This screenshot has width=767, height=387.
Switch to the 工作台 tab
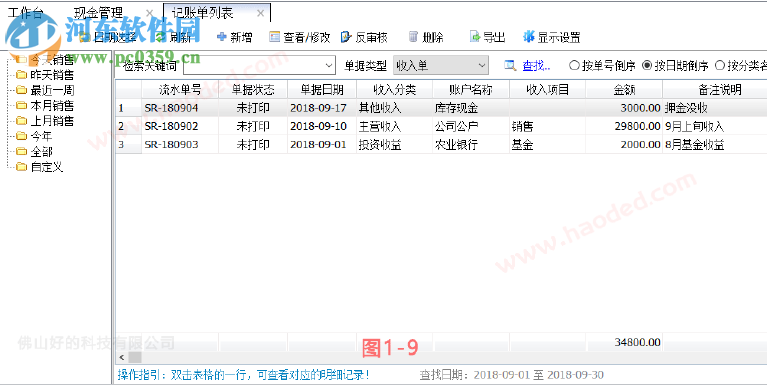(x=25, y=13)
